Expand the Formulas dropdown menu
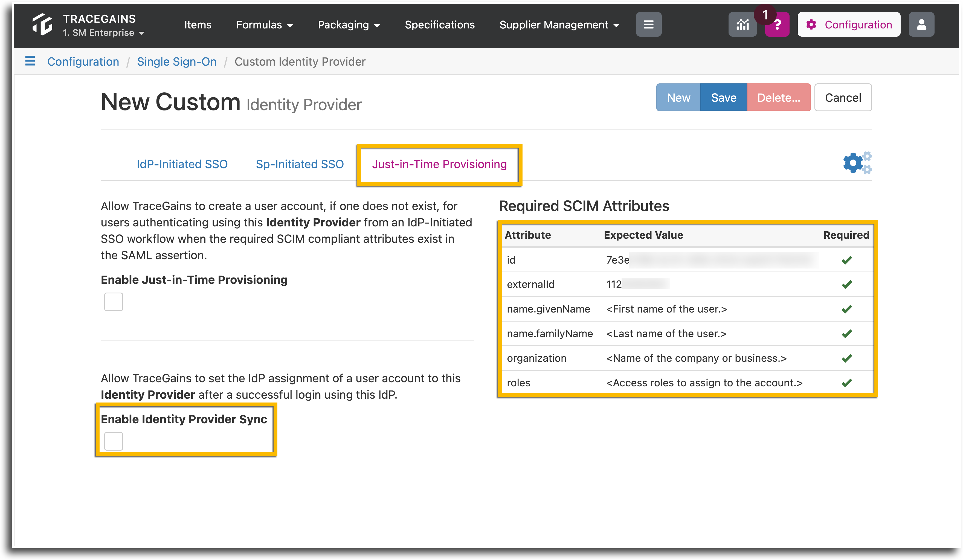 265,25
